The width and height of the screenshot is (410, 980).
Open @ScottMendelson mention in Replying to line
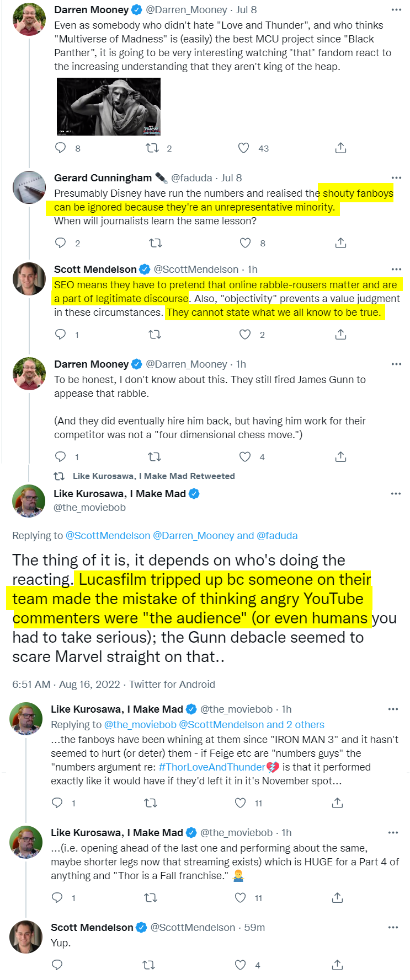click(x=108, y=535)
